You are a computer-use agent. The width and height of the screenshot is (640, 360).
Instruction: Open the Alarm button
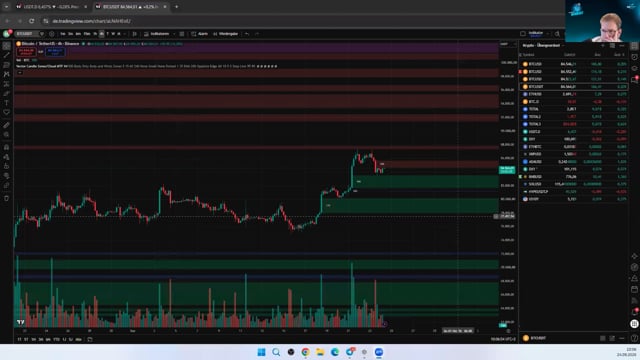[x=200, y=34]
